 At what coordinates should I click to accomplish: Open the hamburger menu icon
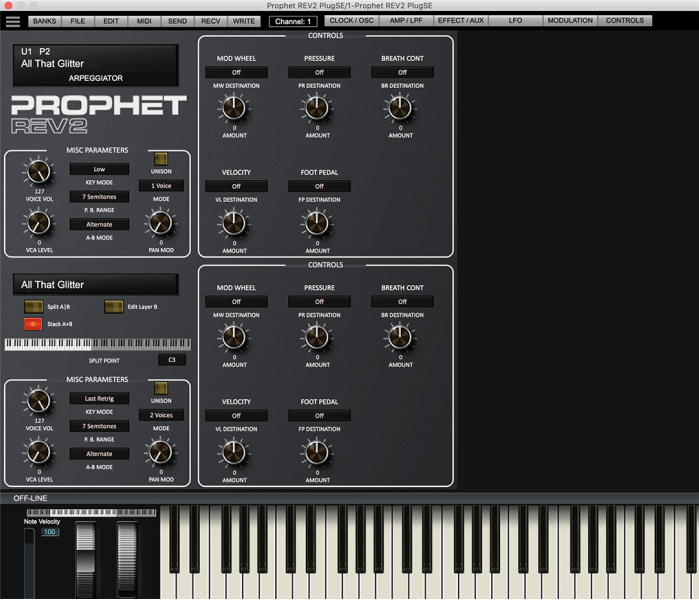12,21
